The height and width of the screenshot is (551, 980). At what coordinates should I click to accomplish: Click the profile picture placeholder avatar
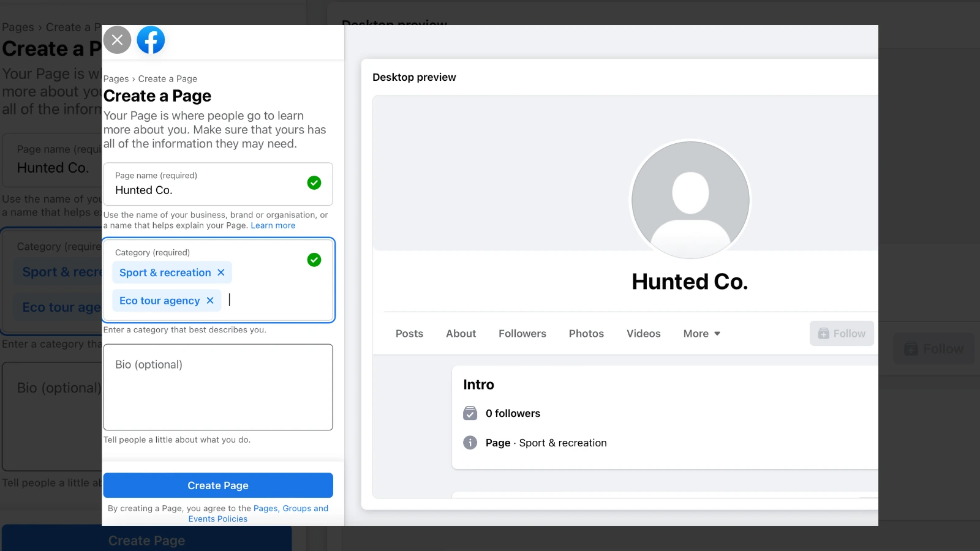pos(690,200)
